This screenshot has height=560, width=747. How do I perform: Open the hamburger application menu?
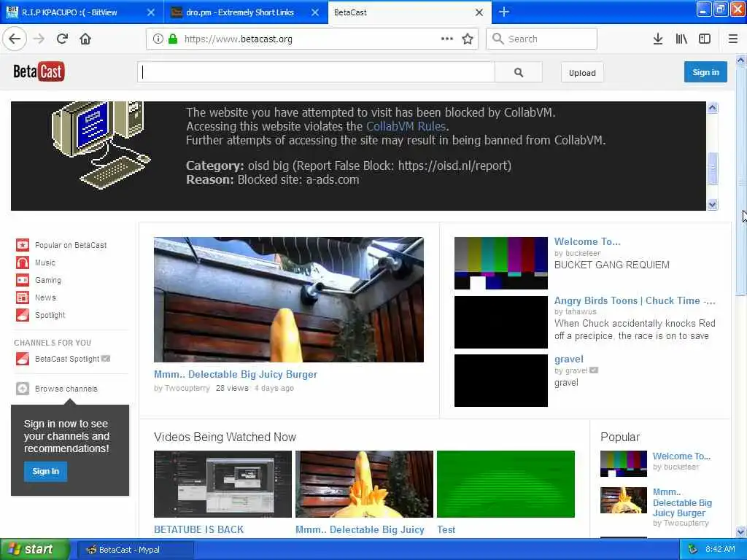tap(733, 39)
